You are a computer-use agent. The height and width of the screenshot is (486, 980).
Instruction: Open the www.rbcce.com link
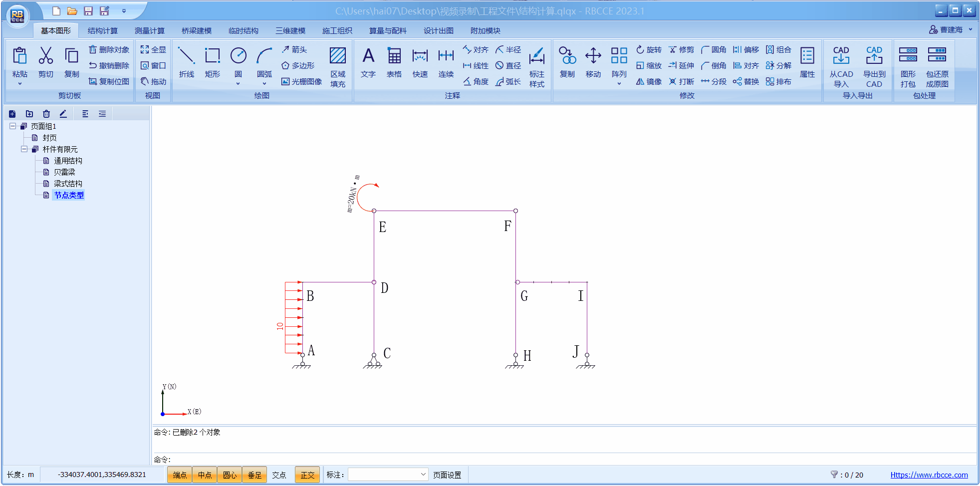[929, 475]
